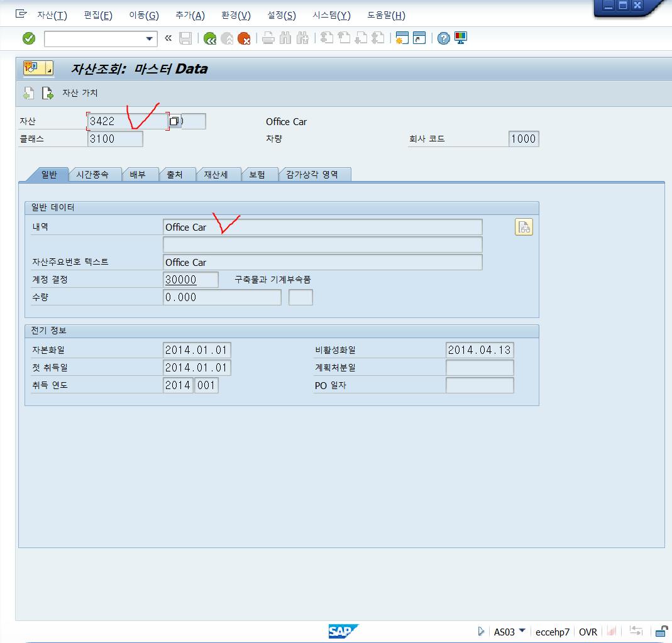
Task: Click the 계획처분일 empty field
Action: 480,368
